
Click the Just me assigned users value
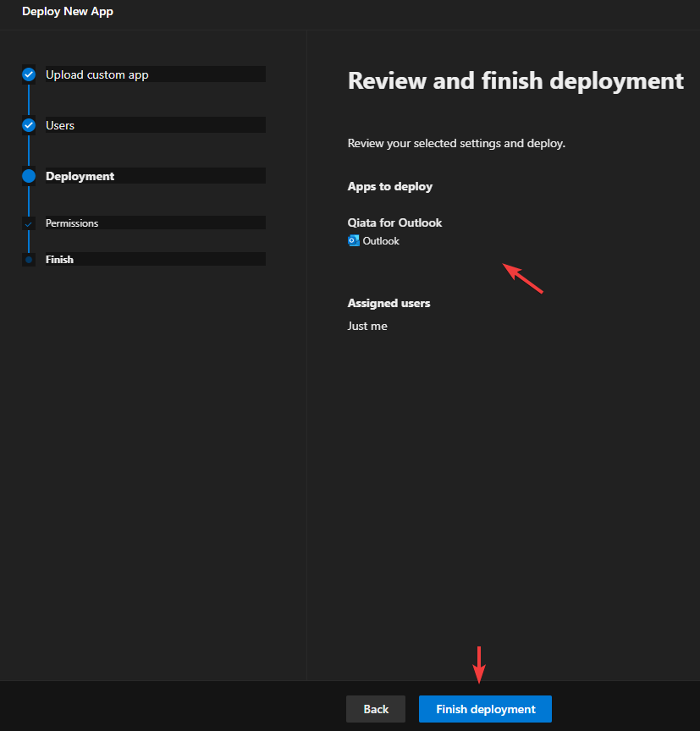367,326
